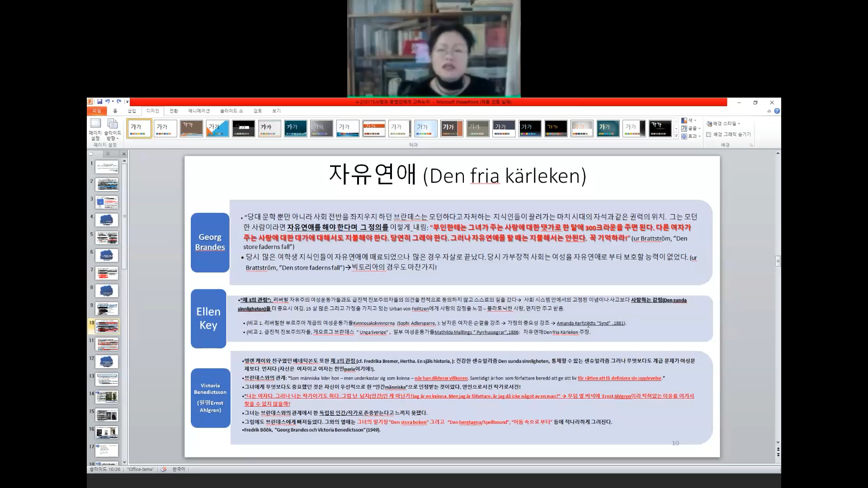Click the Undo arrow icon
This screenshot has width=868, height=488.
[108, 102]
